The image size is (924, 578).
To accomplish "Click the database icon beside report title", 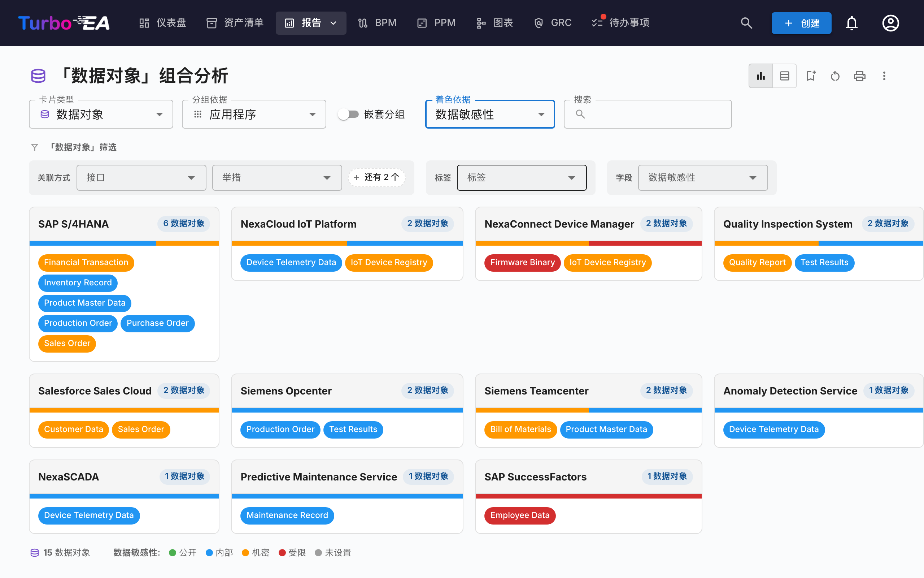I will coord(38,76).
